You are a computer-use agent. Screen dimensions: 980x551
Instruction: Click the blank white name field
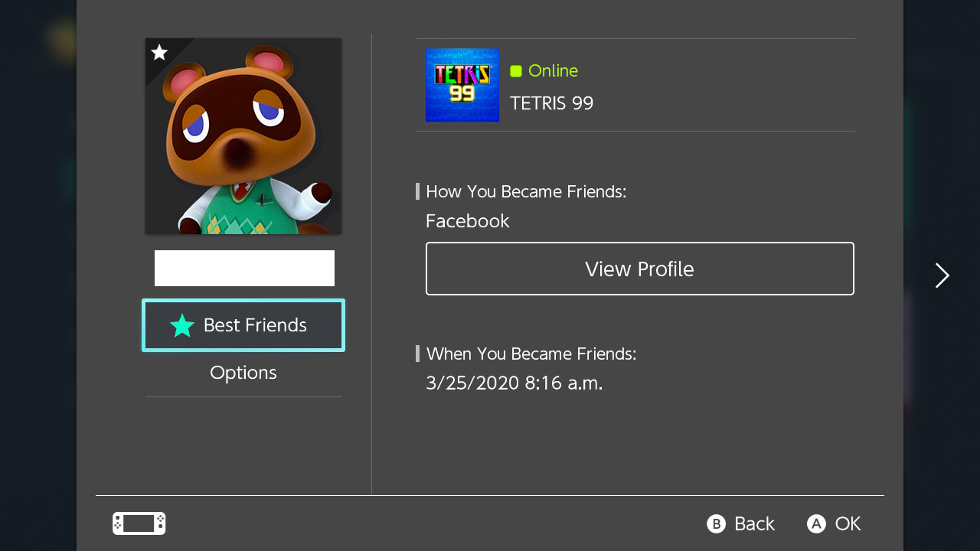244,268
